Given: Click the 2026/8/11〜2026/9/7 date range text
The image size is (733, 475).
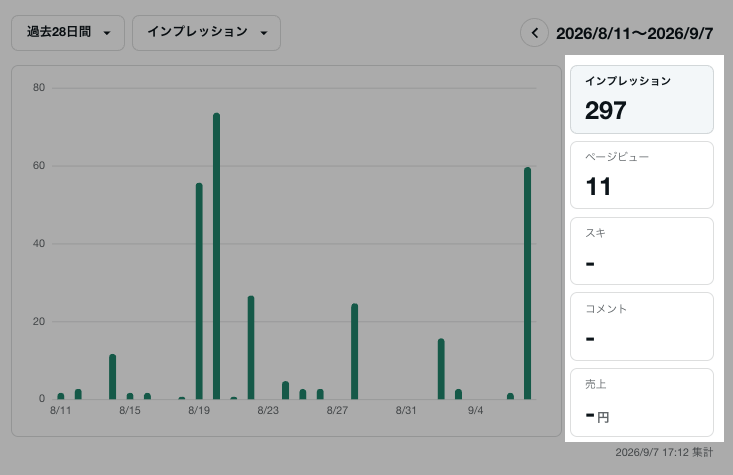Looking at the screenshot, I should coord(634,33).
